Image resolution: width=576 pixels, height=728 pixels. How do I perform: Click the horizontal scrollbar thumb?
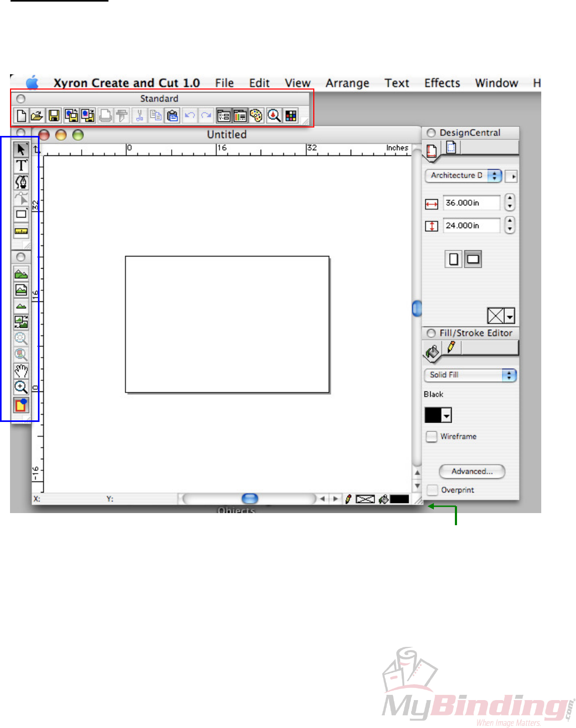[x=250, y=498]
